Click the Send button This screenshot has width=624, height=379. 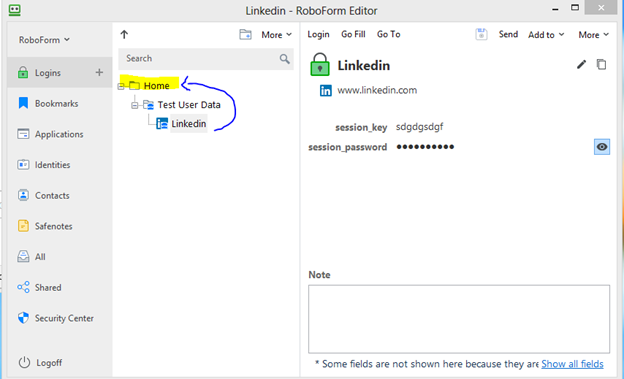[508, 34]
